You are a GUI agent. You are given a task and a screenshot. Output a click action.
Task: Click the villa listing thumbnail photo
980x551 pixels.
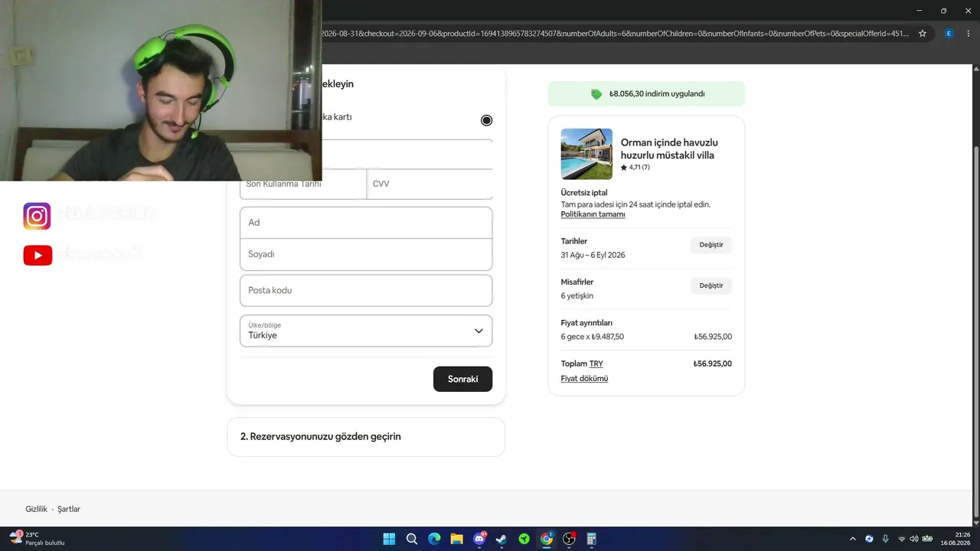point(586,154)
